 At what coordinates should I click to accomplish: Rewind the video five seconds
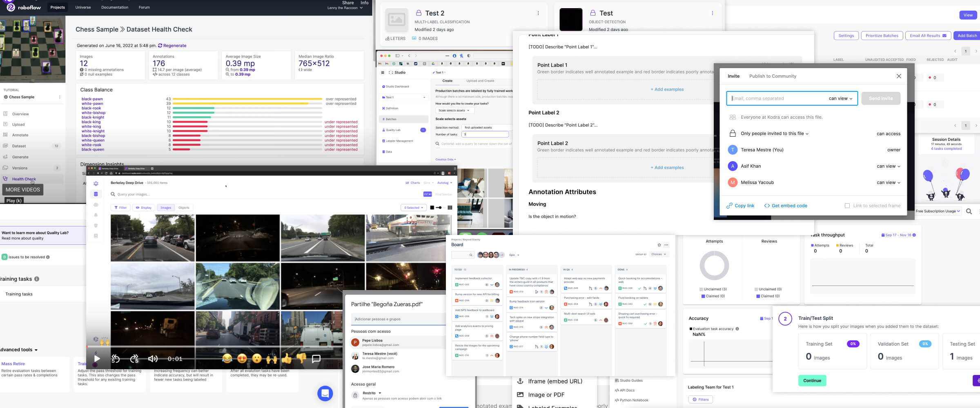point(116,359)
